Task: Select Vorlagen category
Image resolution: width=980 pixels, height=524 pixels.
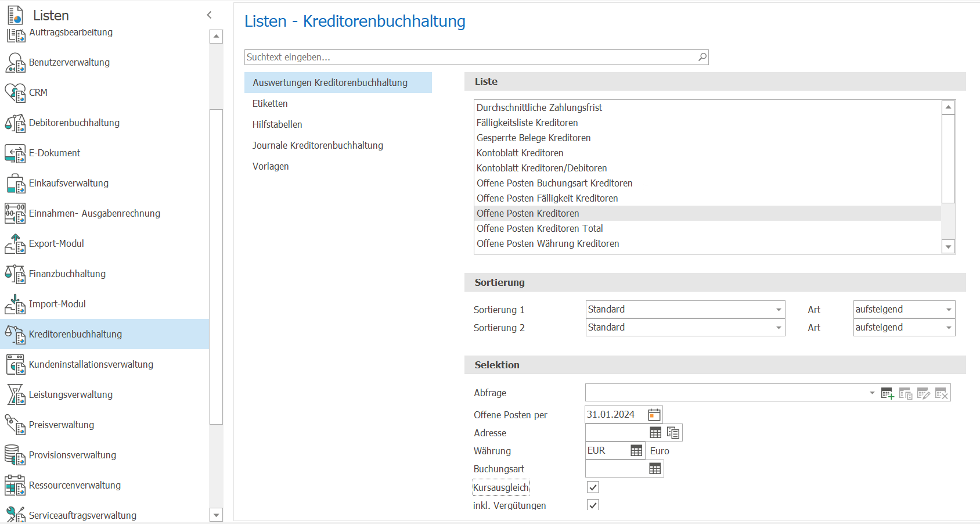Action: click(x=338, y=166)
